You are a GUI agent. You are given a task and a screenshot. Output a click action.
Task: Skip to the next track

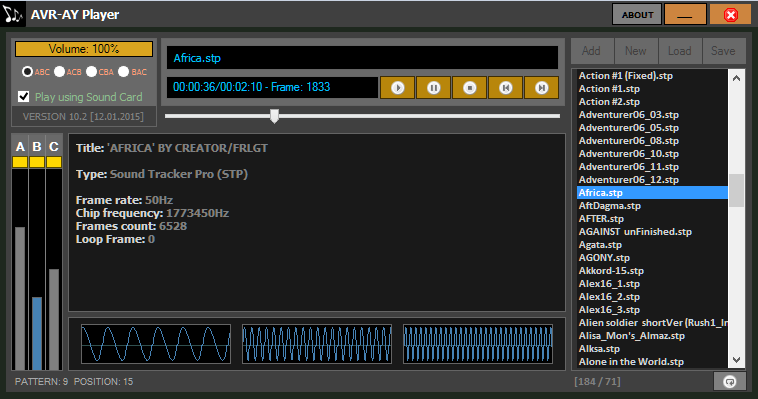click(541, 88)
